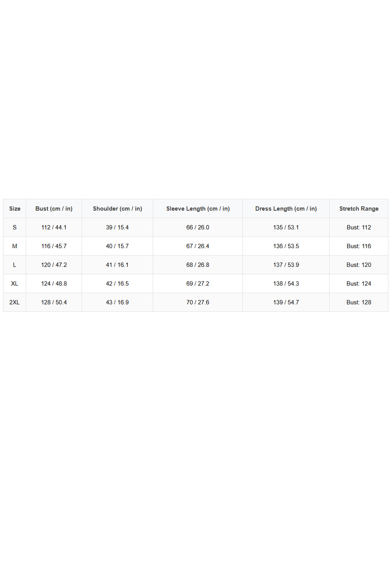Click the XL size row label

tap(15, 284)
